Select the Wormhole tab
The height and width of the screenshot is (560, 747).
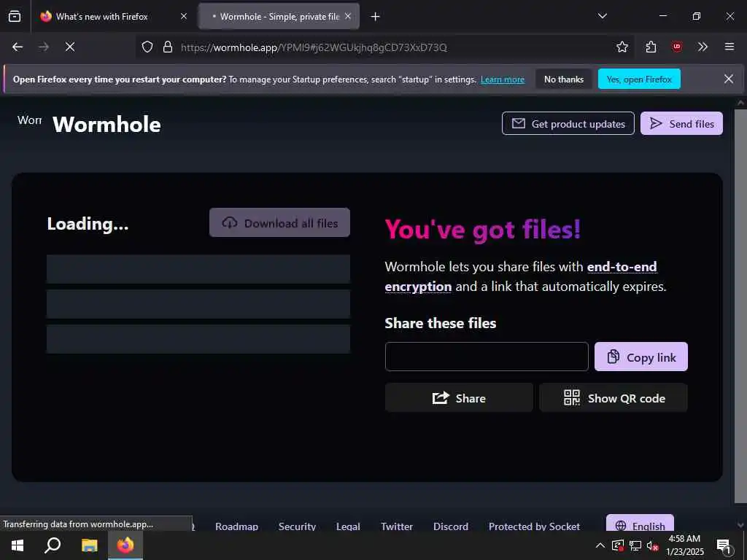tap(279, 16)
